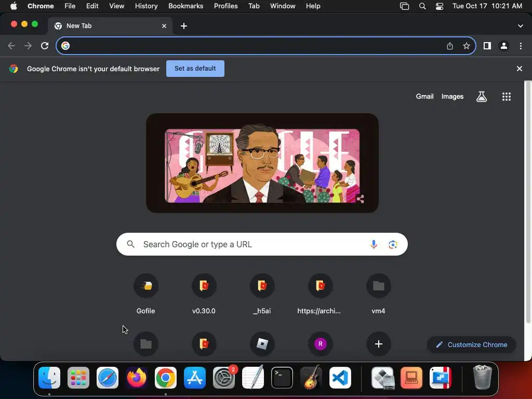Open the File menu
The height and width of the screenshot is (399, 532).
click(70, 6)
